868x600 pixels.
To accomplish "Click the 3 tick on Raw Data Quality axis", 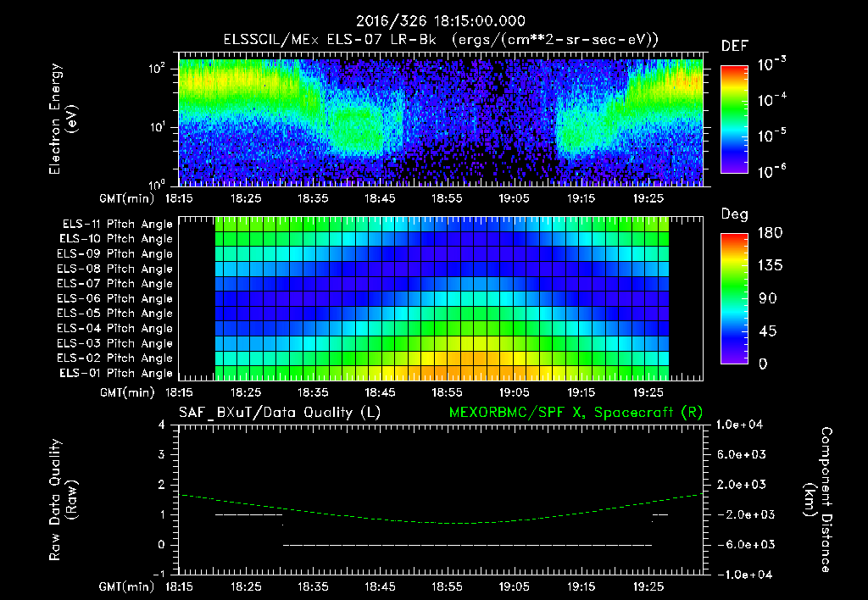I will tap(162, 454).
